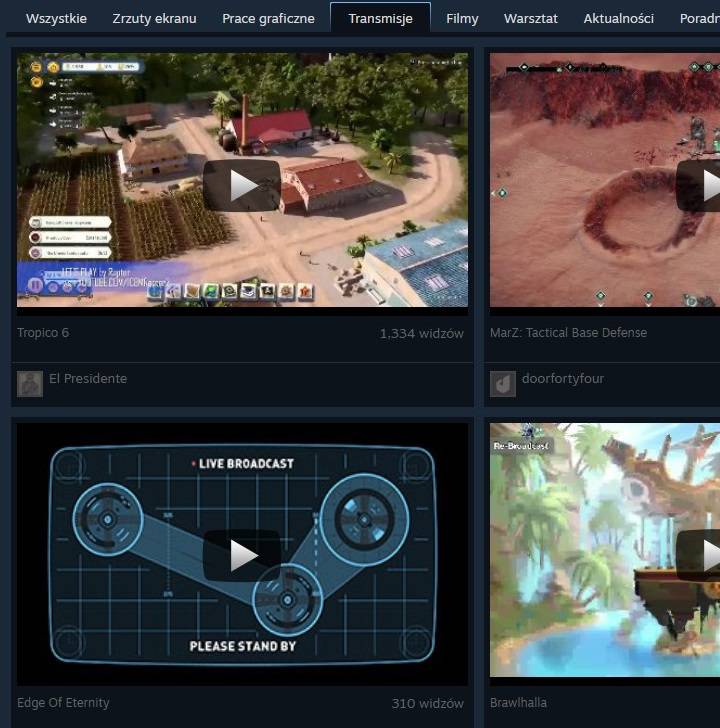Play the Tropico 6 broadcast video
This screenshot has height=728, width=720.
(x=241, y=185)
